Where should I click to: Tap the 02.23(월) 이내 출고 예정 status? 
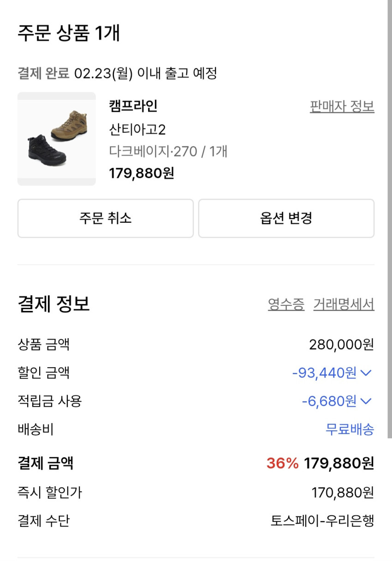[145, 73]
